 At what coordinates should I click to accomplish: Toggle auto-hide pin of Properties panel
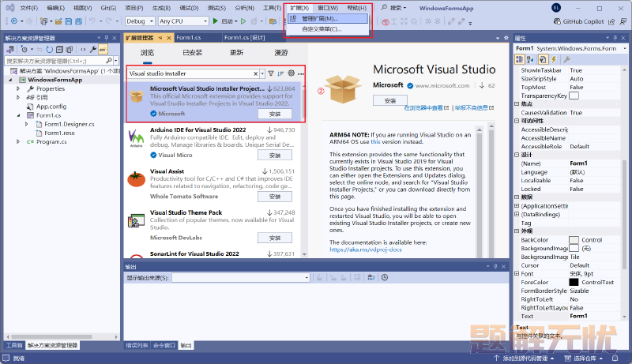(x=615, y=38)
